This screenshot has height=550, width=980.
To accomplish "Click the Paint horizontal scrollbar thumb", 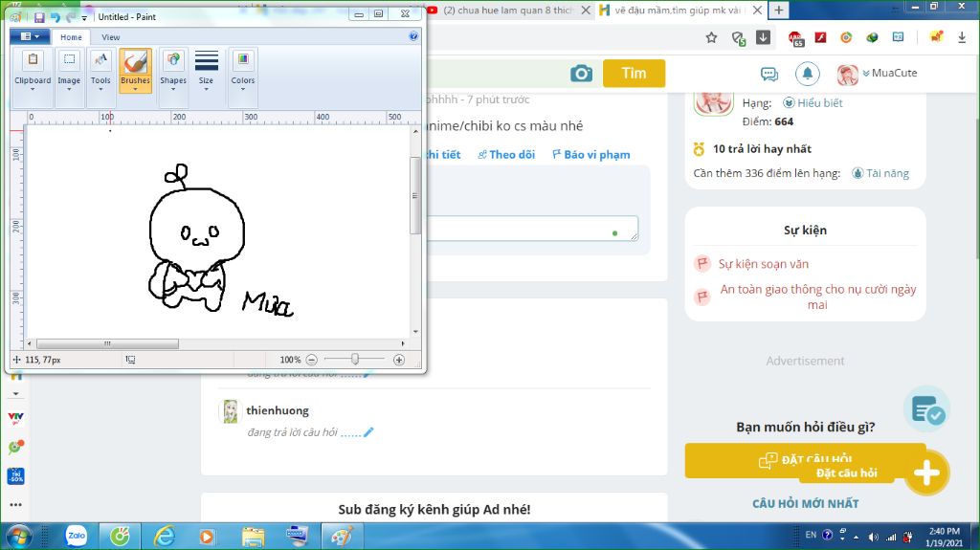I will [107, 343].
